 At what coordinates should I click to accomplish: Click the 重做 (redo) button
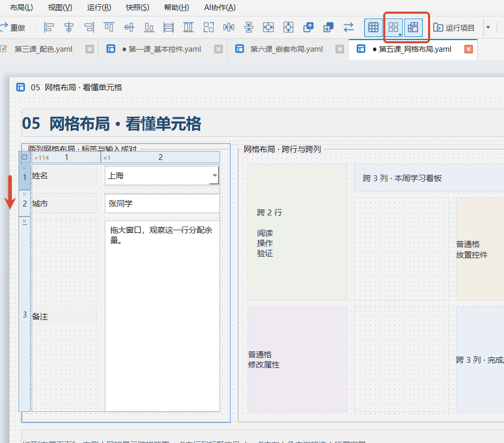pyautogui.click(x=13, y=27)
